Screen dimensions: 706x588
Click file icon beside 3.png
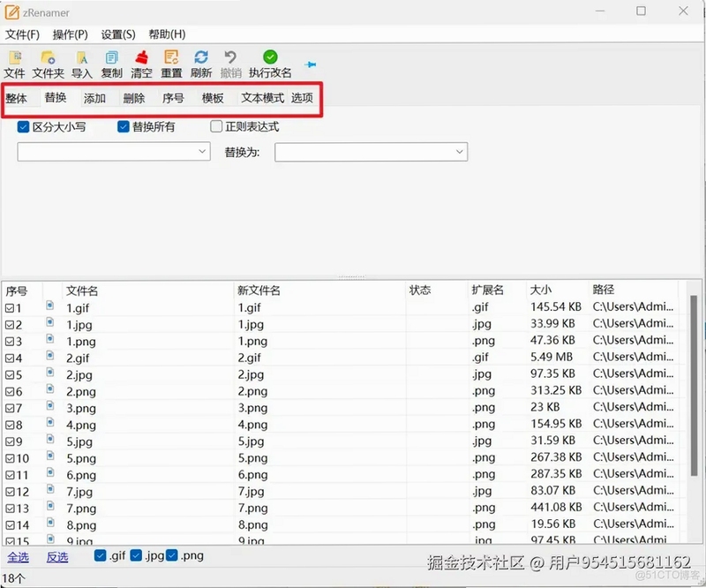pyautogui.click(x=50, y=406)
